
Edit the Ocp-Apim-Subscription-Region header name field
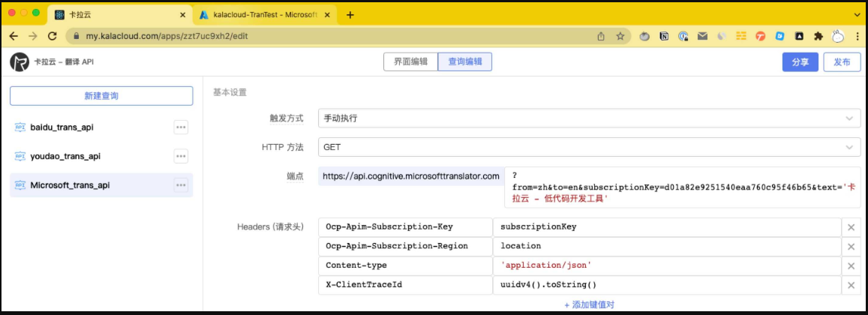(405, 246)
